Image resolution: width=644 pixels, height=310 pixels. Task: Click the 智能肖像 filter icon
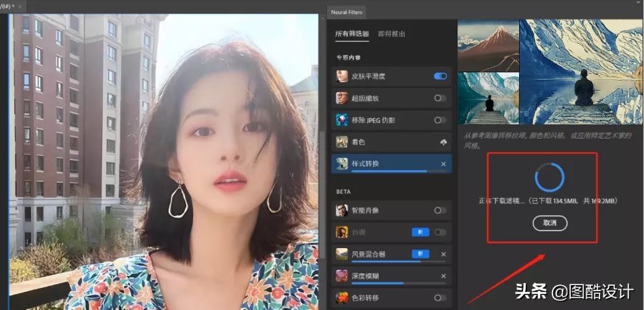click(x=341, y=210)
